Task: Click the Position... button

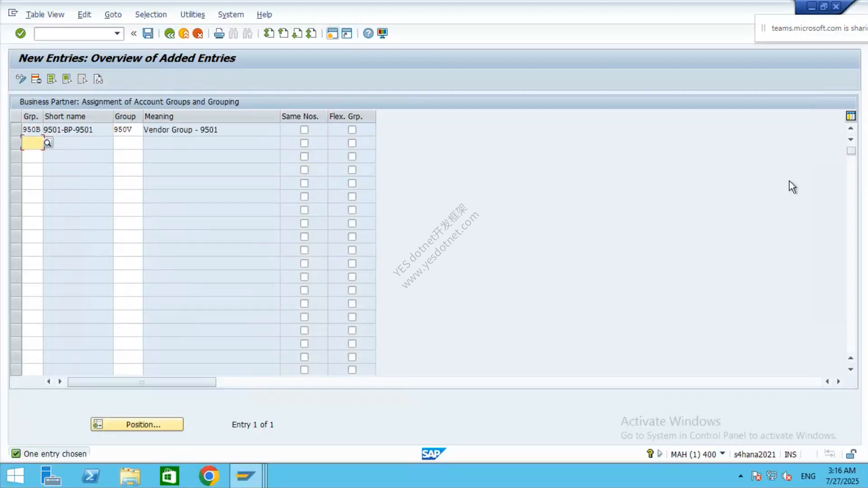Action: tap(137, 424)
